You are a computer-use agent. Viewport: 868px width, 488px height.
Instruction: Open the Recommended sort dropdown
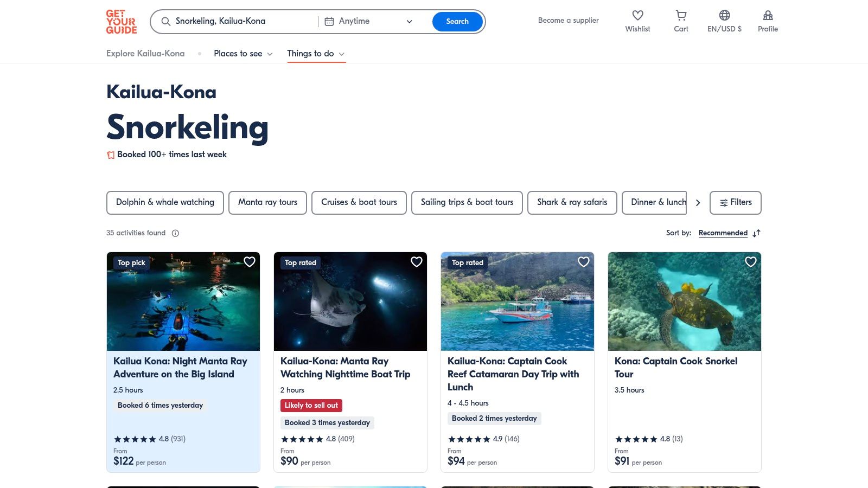tap(723, 233)
